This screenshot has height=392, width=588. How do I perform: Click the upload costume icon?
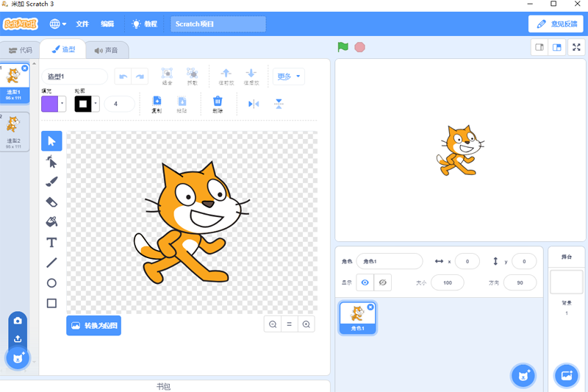pyautogui.click(x=18, y=339)
